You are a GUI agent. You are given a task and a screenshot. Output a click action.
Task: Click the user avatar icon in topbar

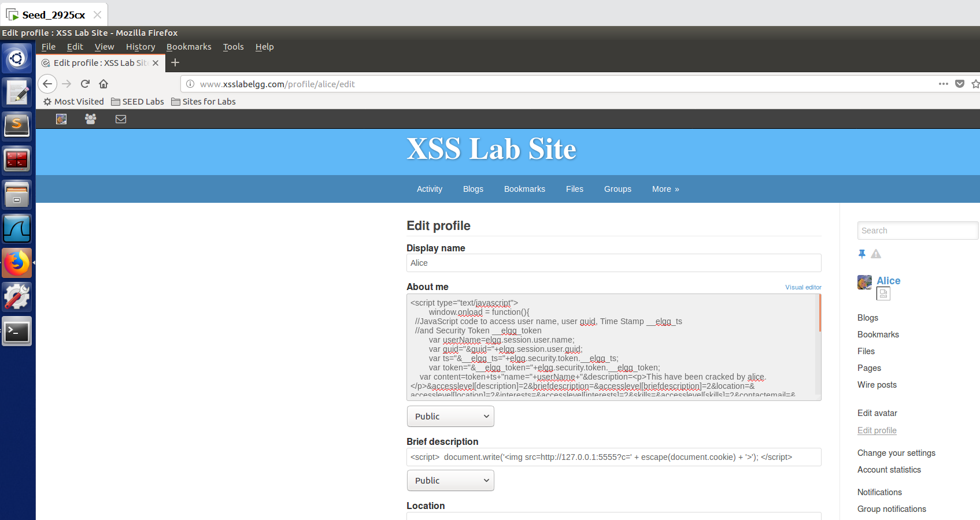(61, 119)
